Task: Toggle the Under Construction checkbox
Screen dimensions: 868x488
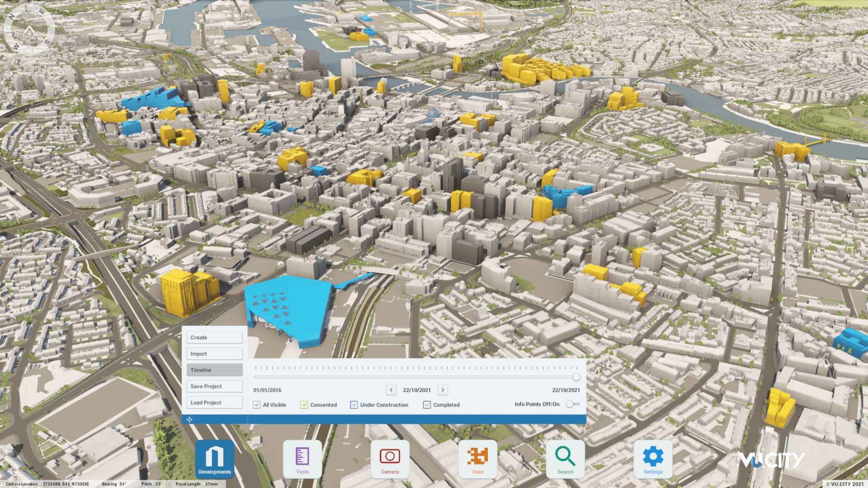Action: [354, 405]
